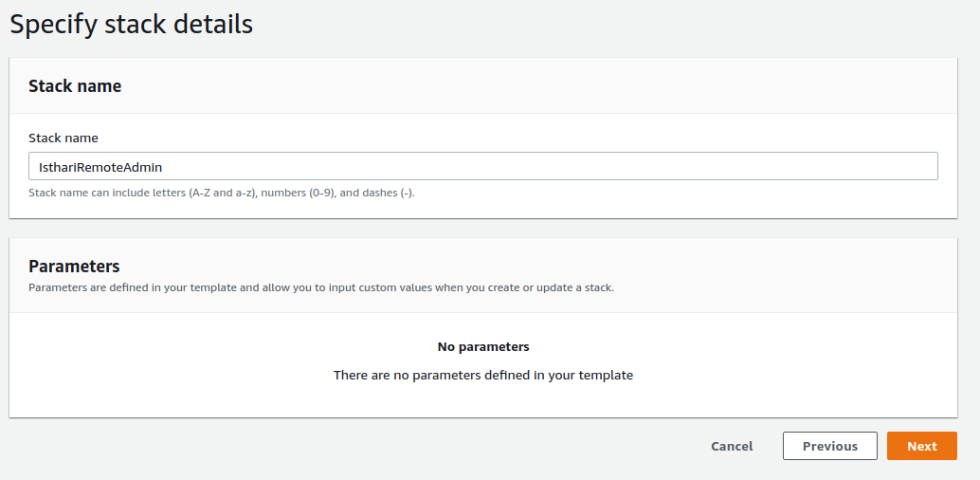
Task: Click the bold No parameters message
Action: [x=483, y=346]
